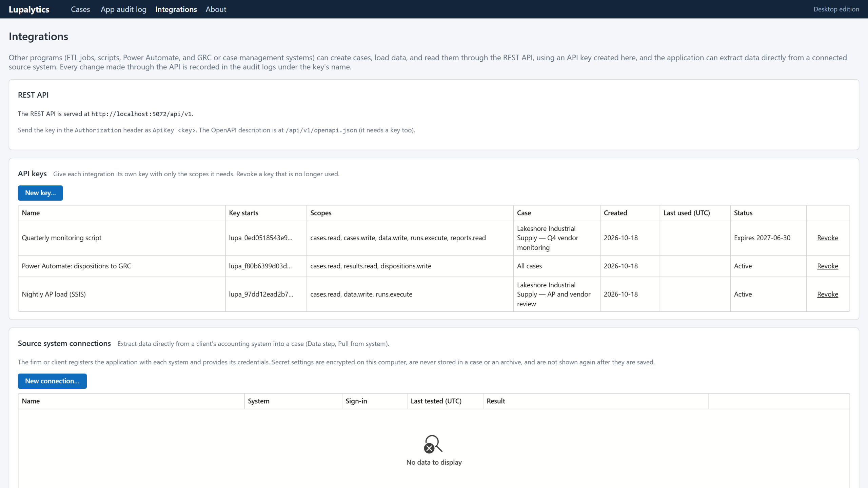Open the About page
Viewport: 868px width, 488px height.
(216, 9)
